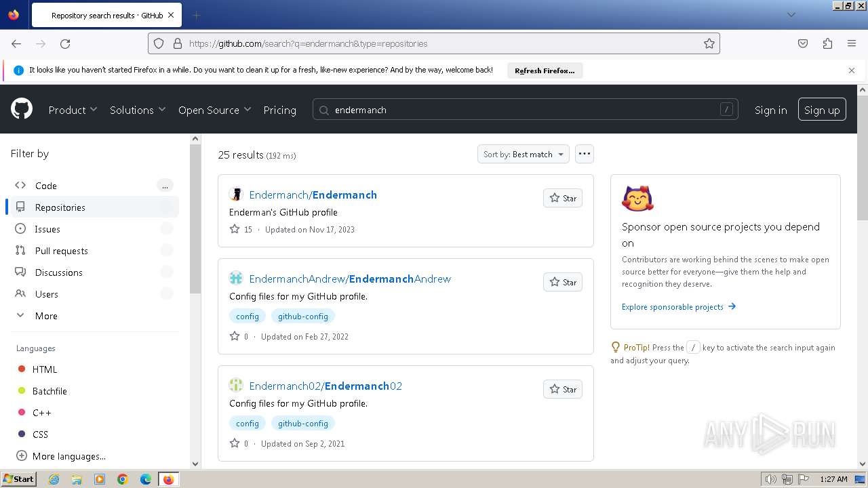Viewport: 868px width, 488px height.
Task: Show site info via the padlock icon
Action: point(178,43)
